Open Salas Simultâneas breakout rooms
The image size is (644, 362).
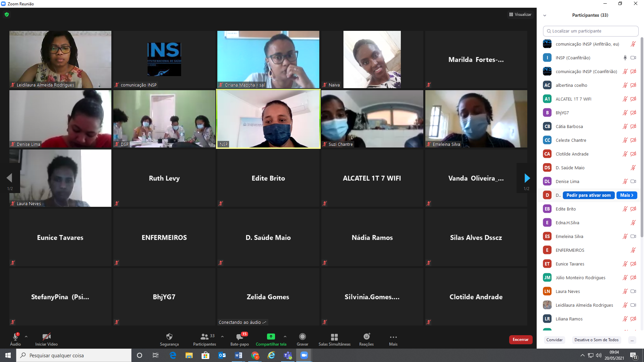click(334, 337)
